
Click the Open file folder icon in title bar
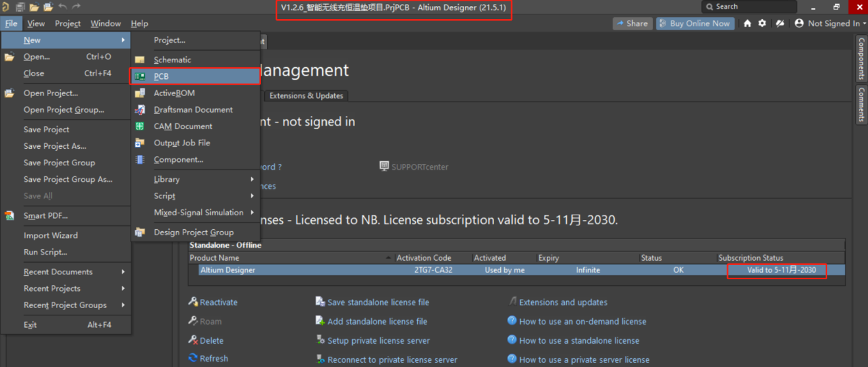(34, 7)
